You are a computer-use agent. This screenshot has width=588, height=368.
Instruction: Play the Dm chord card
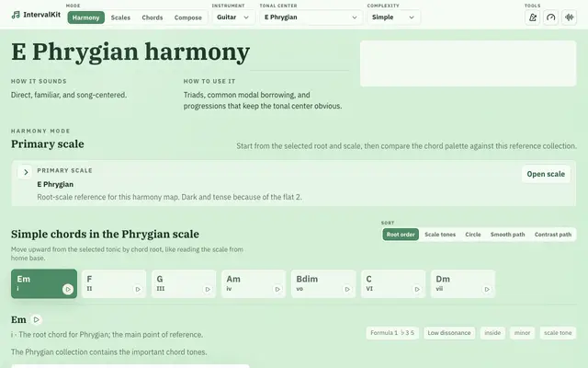pos(487,289)
